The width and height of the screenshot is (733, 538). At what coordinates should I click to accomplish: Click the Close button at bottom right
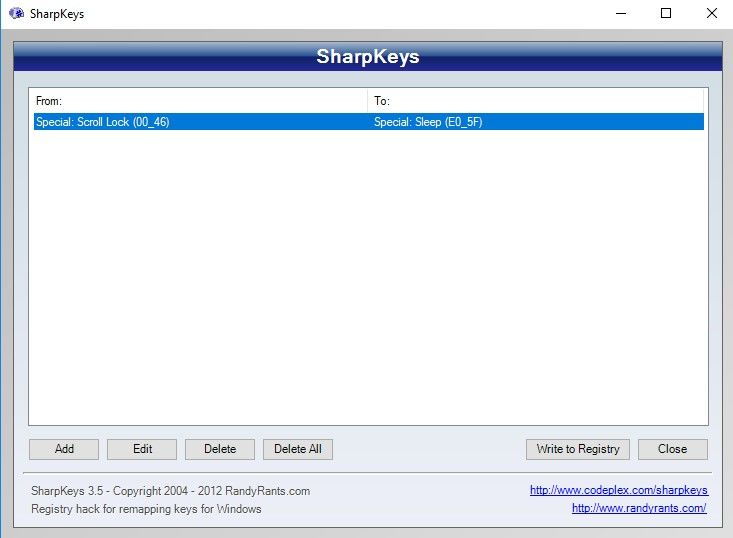673,449
